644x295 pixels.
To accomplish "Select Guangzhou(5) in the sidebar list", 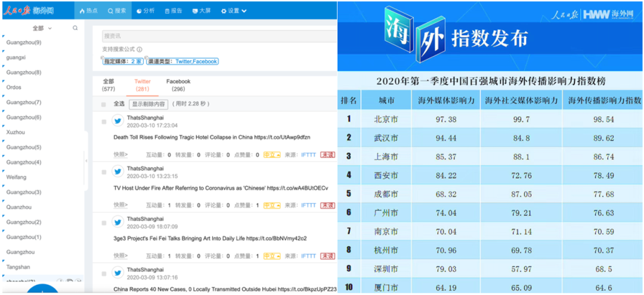I will tap(24, 147).
